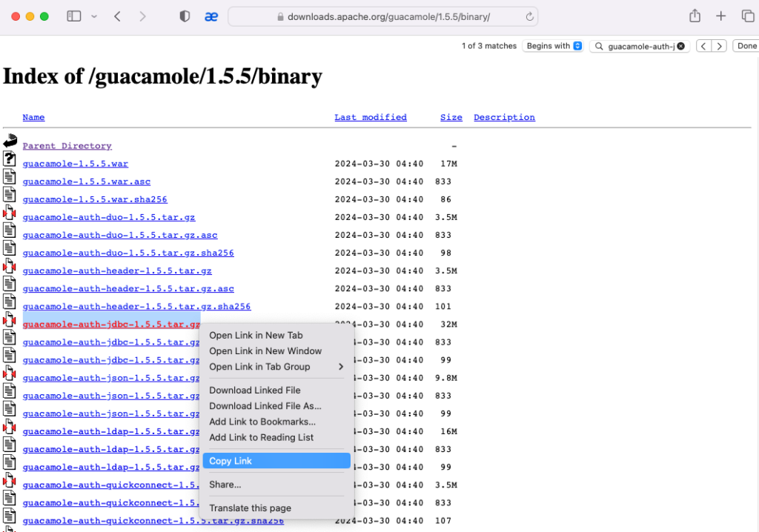Click the first guacamole-auth-json-1.5.5.tar.gz link
This screenshot has height=532, width=759.
[x=111, y=378]
